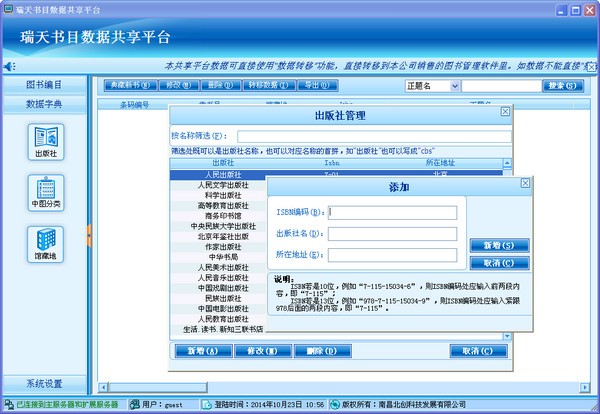Open the 中图分类 classification icon

(x=46, y=192)
